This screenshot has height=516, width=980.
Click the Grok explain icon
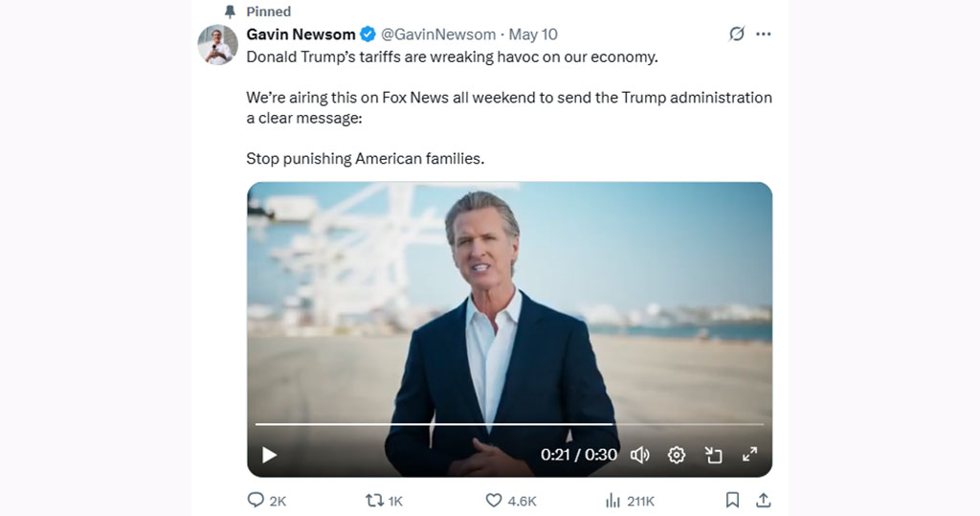point(736,34)
